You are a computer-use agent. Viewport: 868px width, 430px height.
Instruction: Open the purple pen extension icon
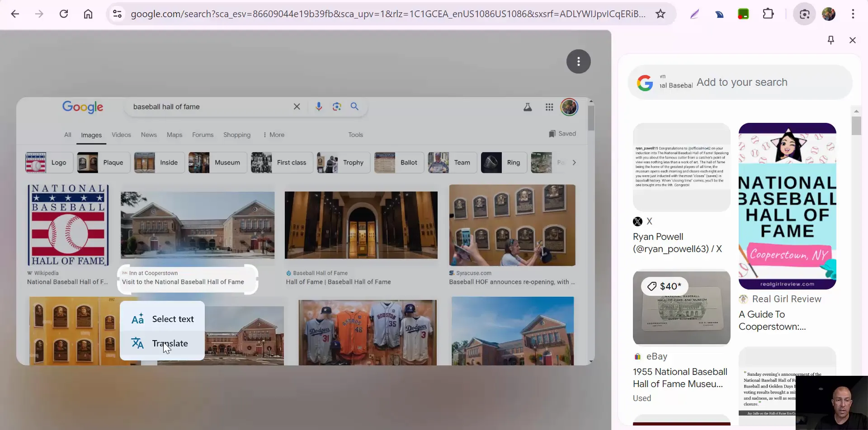pos(695,14)
